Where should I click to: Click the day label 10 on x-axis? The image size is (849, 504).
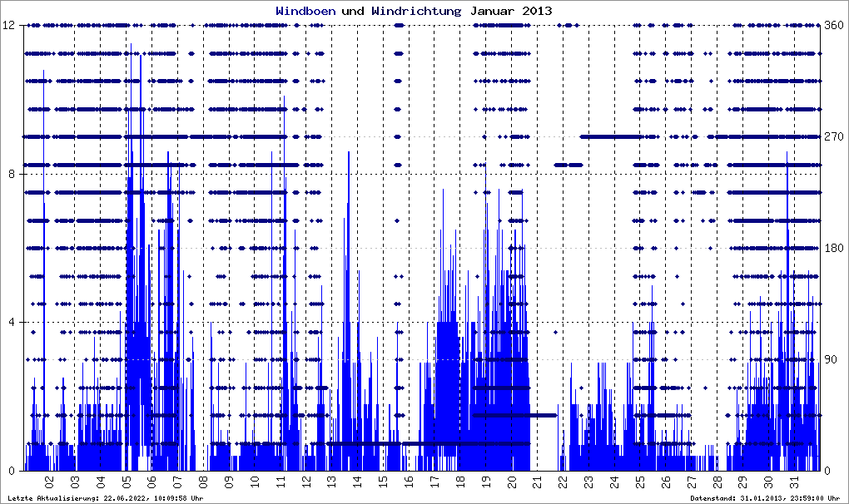[255, 482]
